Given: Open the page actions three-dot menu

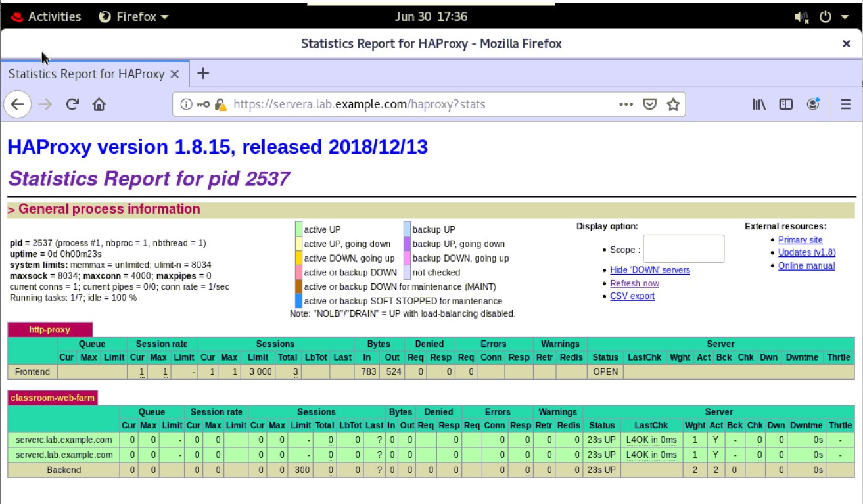Looking at the screenshot, I should coord(626,104).
